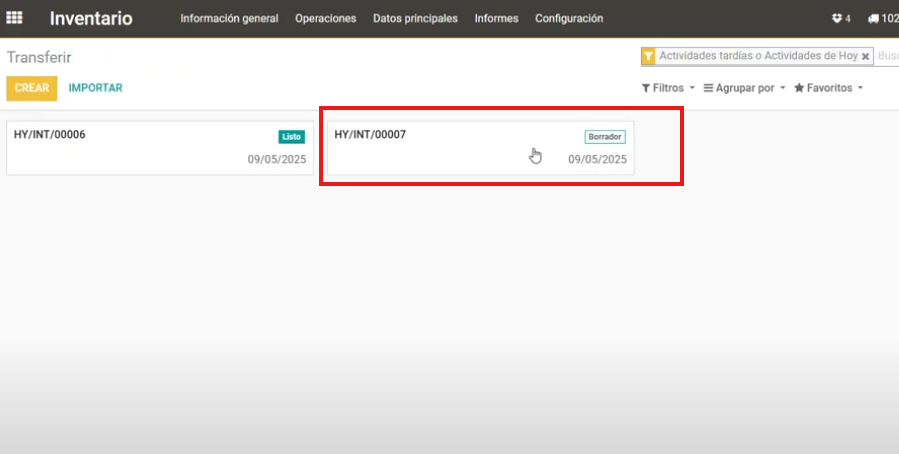The image size is (899, 454).
Task: Expand the Filtros dropdown
Action: [x=668, y=88]
